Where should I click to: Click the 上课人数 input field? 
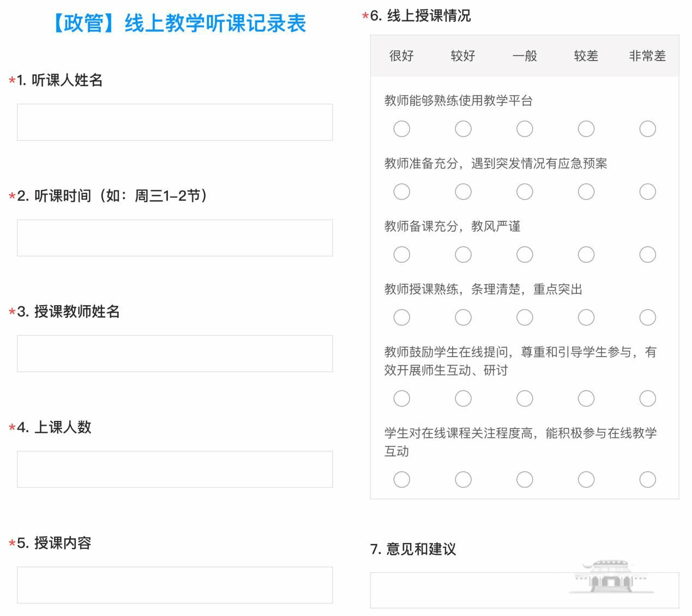[x=174, y=469]
